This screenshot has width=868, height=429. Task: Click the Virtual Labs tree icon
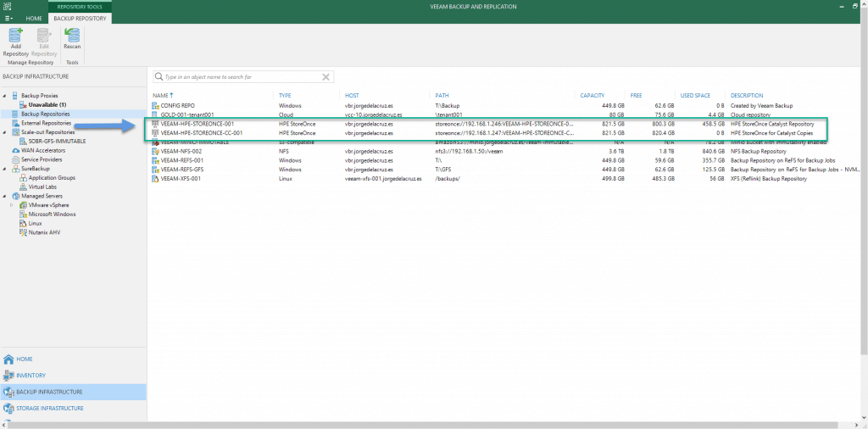click(23, 187)
